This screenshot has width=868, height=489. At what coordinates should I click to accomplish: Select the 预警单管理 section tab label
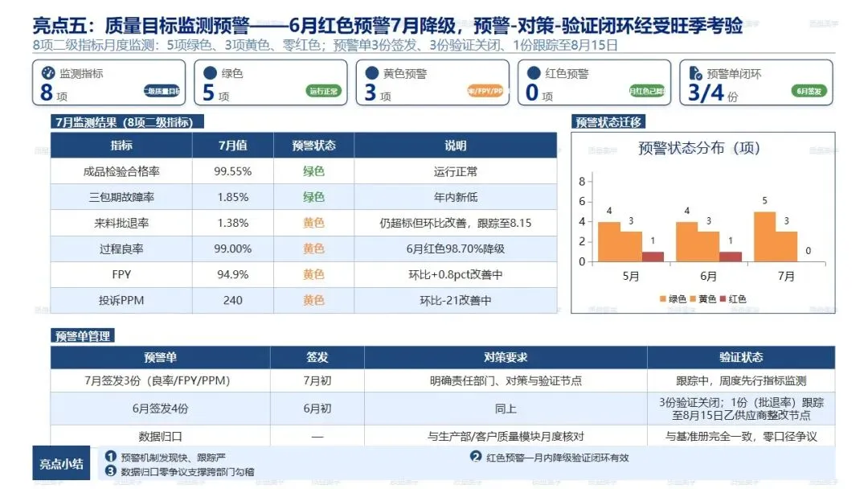tap(83, 335)
